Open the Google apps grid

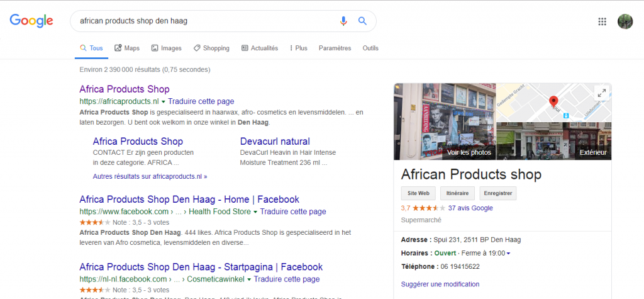pyautogui.click(x=602, y=21)
